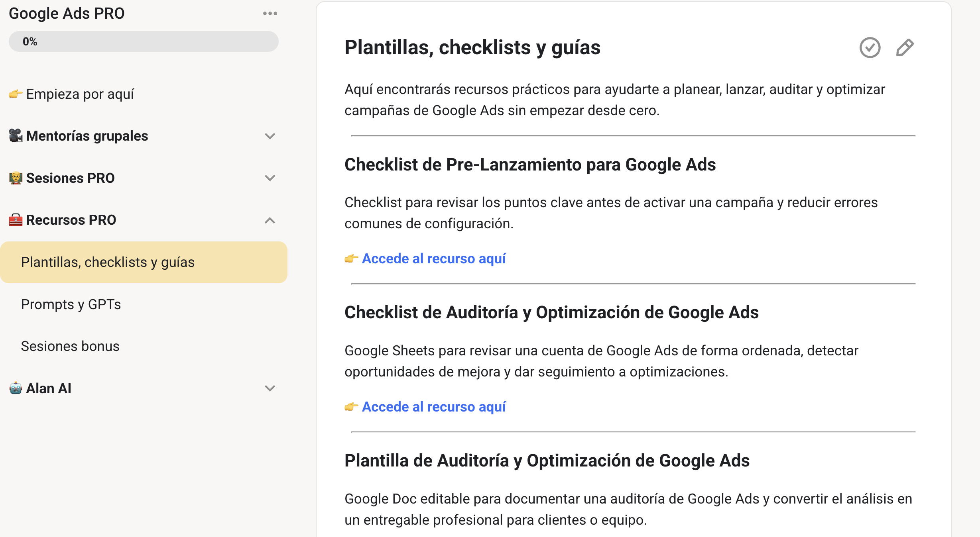
Task: Click the 0% course progress bar
Action: (144, 41)
